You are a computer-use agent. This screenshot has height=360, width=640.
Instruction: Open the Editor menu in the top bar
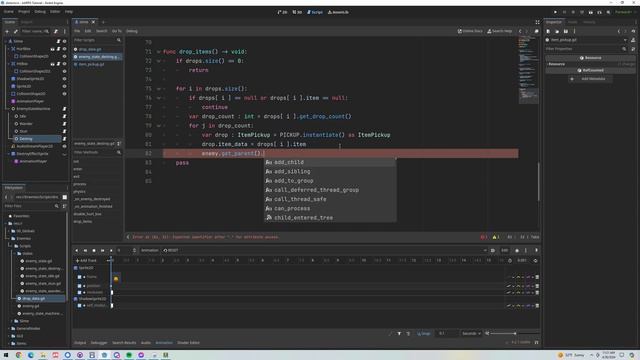pyautogui.click(x=55, y=12)
